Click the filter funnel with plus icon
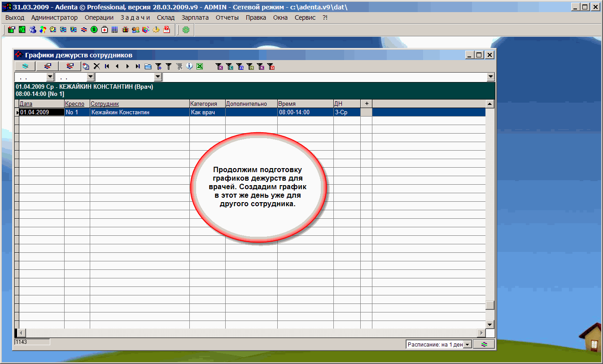Viewport: 603px width, 364px height. 158,66
